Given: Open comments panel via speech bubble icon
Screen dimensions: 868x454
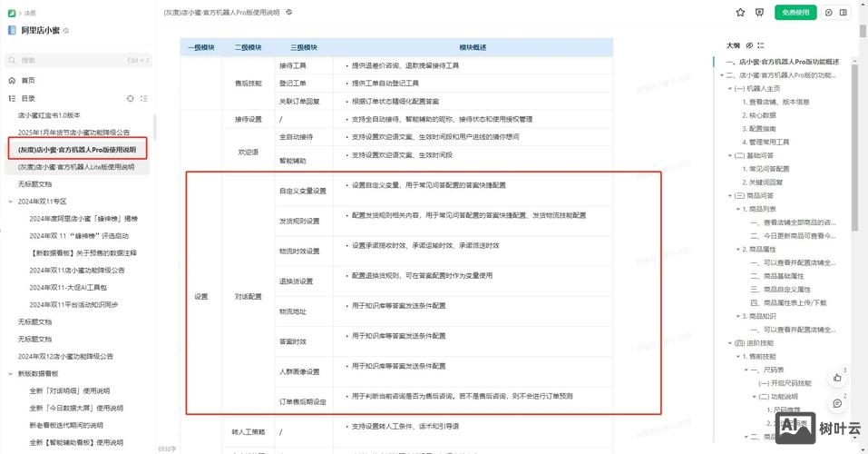Looking at the screenshot, I should [829, 12].
